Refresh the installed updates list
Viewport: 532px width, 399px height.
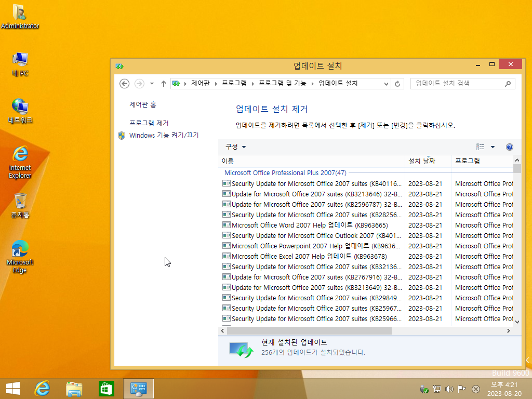[397, 84]
